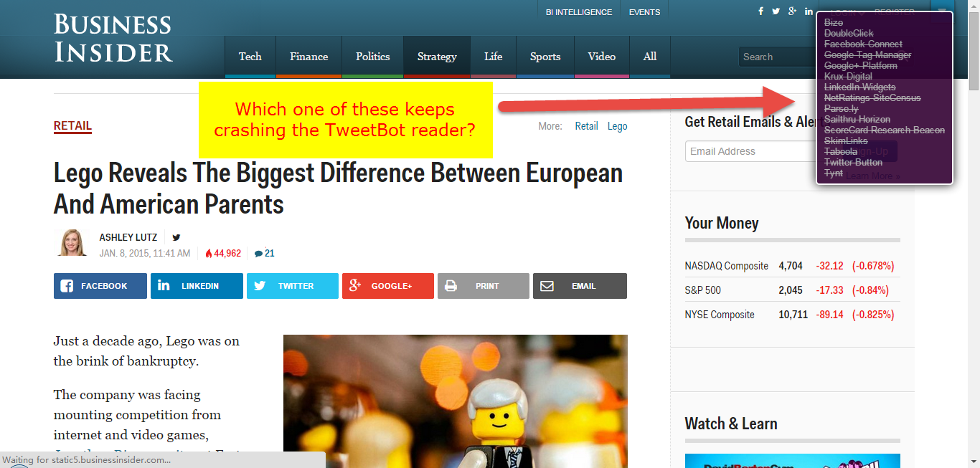Click Google Tag Manager in the tracker list
Screen dimensions: 980x468
867,55
